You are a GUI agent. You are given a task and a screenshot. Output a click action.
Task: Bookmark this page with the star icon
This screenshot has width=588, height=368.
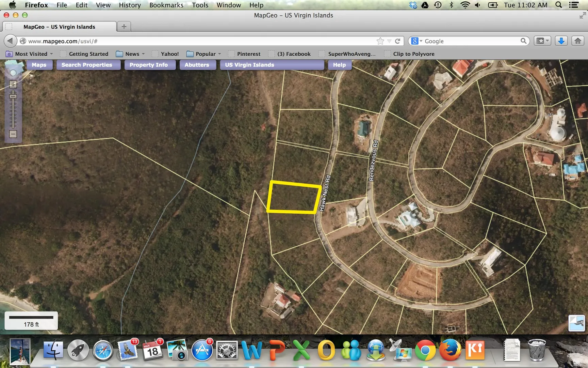coord(380,41)
